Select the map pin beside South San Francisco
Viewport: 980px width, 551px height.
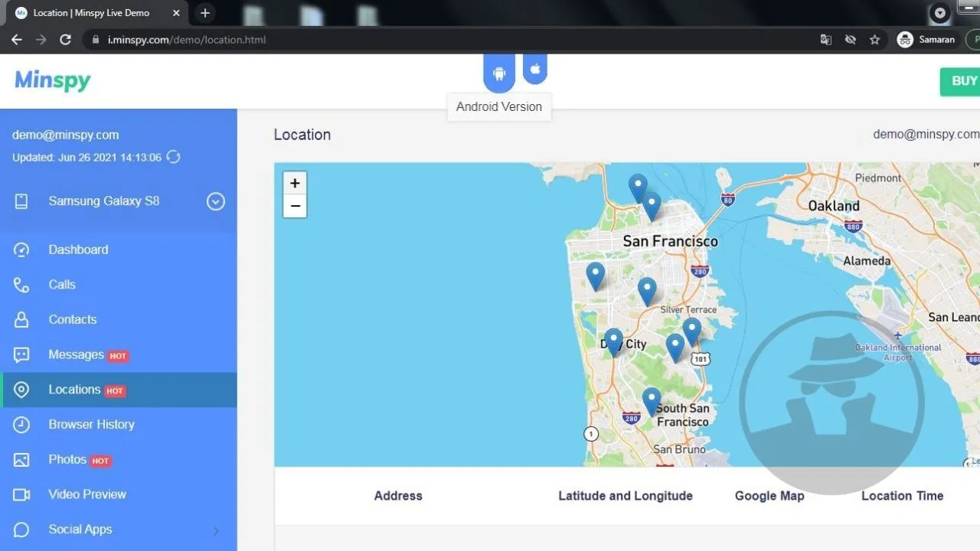coord(652,401)
